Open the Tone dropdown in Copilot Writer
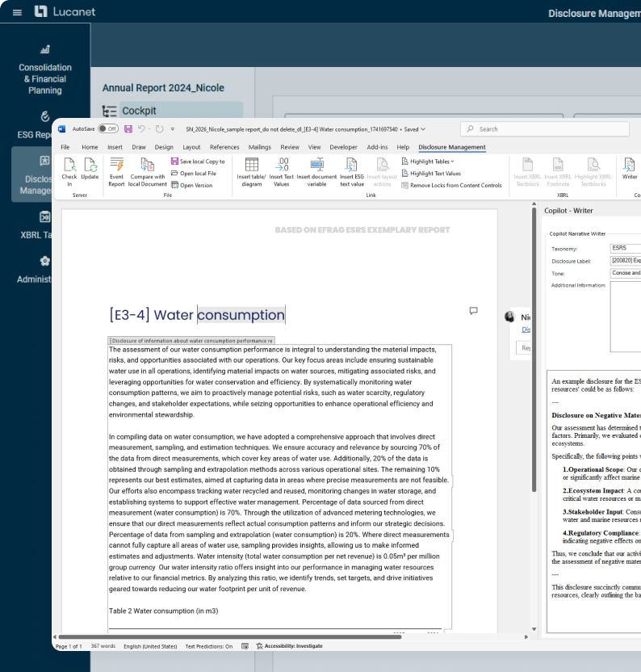This screenshot has width=641, height=672. [x=625, y=273]
